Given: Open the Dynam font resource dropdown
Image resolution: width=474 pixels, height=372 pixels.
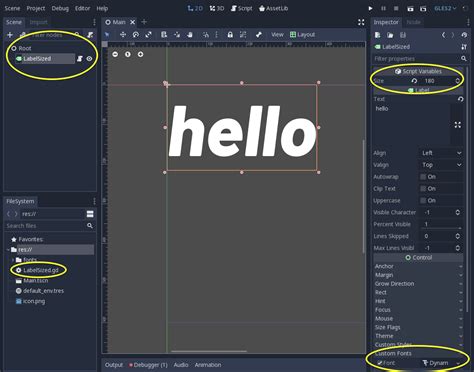Looking at the screenshot, I should [x=441, y=363].
